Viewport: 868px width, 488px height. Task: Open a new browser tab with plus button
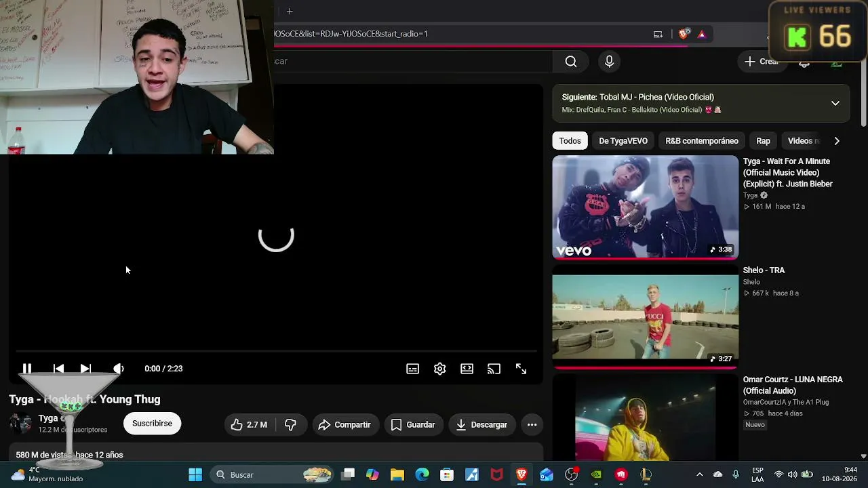tap(290, 11)
